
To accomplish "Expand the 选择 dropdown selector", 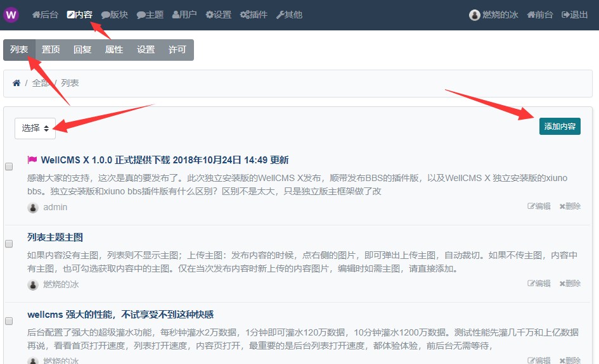I will click(x=35, y=129).
